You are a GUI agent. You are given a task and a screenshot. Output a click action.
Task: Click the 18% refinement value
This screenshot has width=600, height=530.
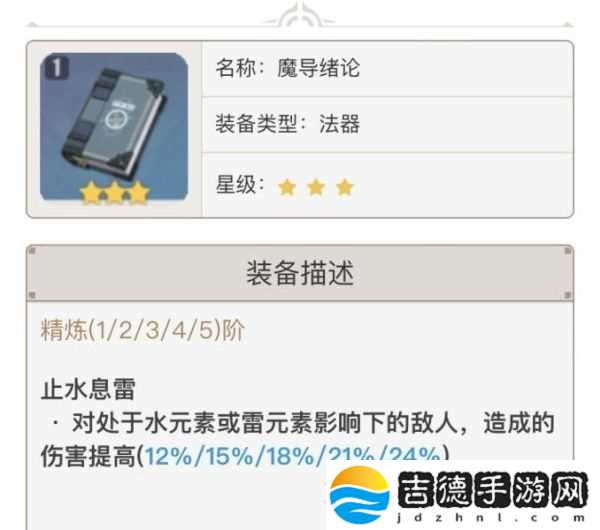[290, 456]
